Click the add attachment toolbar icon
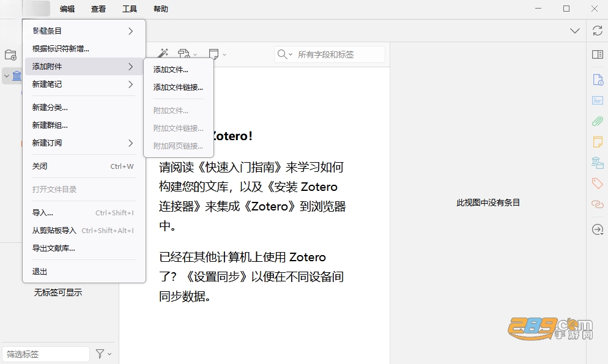The image size is (608, 364). (184, 53)
